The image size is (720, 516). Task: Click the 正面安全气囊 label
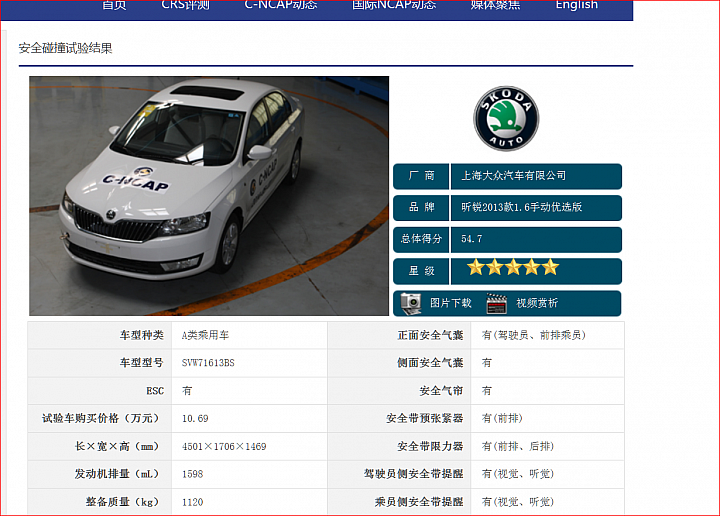tap(430, 335)
